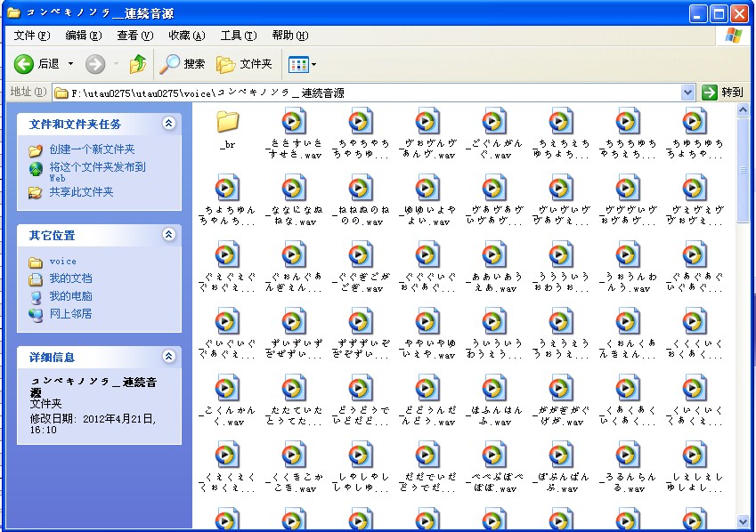The width and height of the screenshot is (756, 532).
Task: Select file _ゆゆいよやよい.wav
Action: tap(427, 200)
